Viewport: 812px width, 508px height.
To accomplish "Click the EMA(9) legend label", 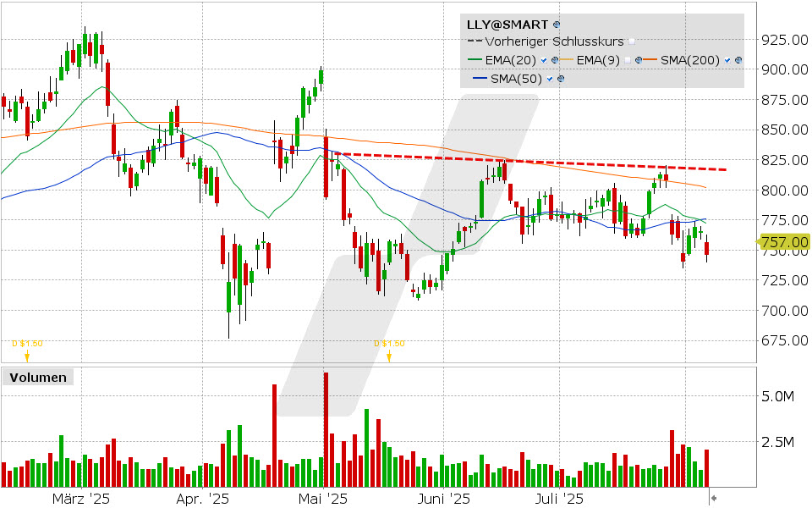I will coord(598,60).
